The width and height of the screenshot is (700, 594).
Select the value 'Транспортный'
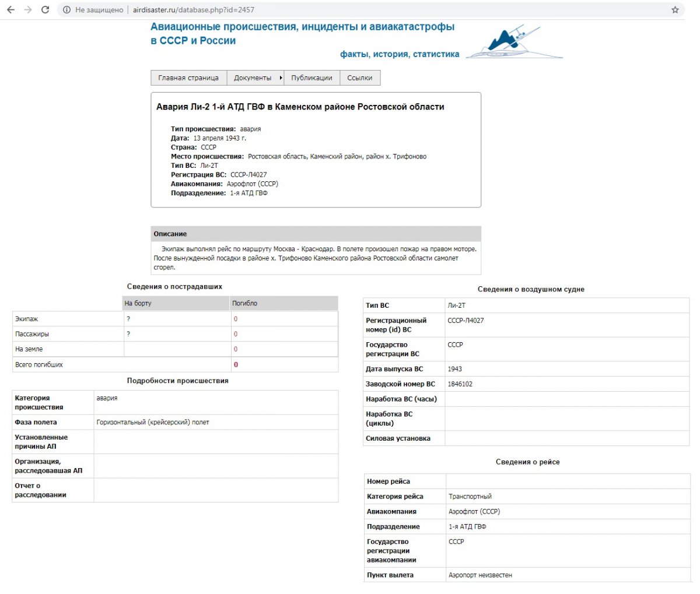(x=470, y=497)
